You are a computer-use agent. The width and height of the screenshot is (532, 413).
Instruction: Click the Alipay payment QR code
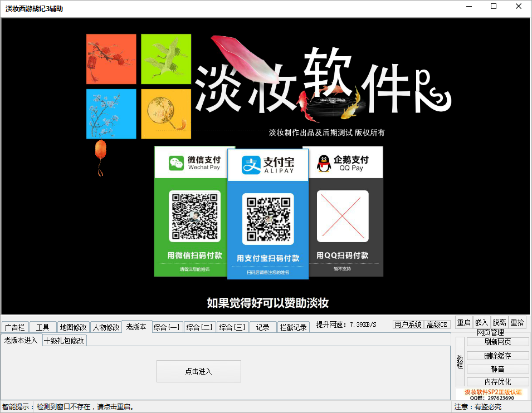[x=268, y=219]
